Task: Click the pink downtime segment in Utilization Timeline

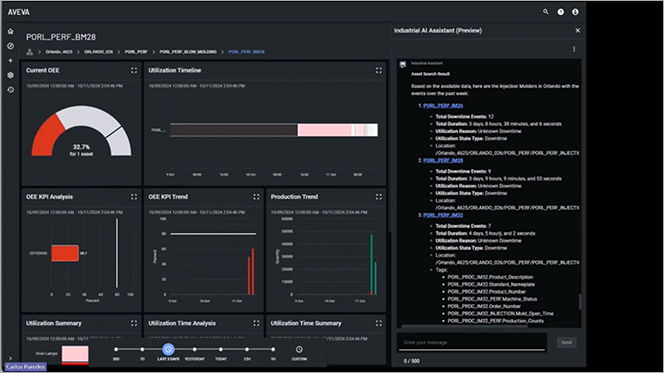Action: click(324, 130)
